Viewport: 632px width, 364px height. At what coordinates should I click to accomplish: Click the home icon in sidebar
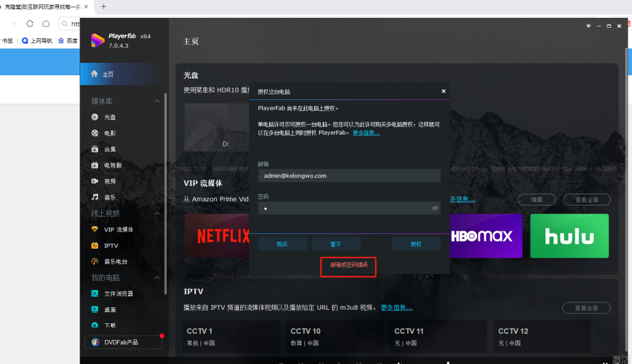point(94,74)
